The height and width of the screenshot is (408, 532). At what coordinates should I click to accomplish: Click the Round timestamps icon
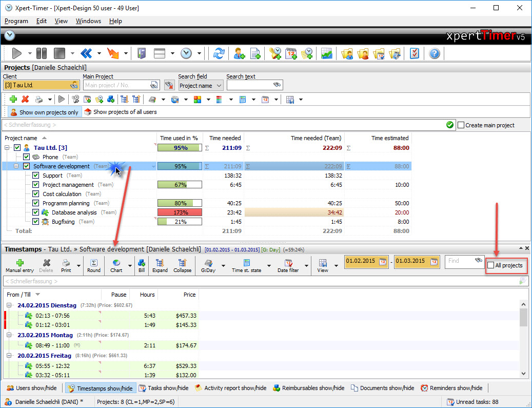[x=94, y=265]
